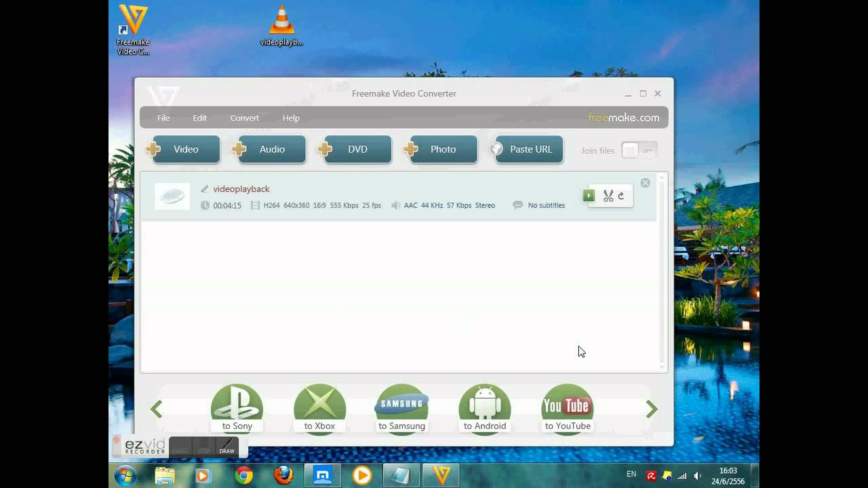Open the Edit menu

point(199,118)
